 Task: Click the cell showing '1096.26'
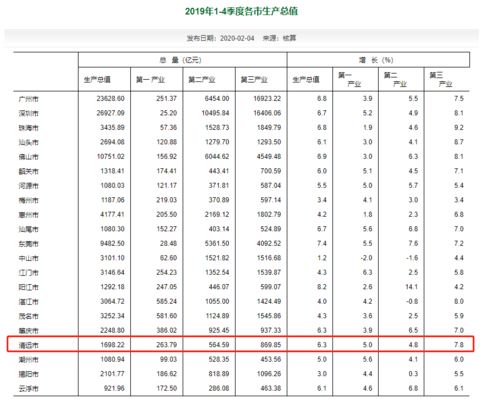tap(269, 374)
